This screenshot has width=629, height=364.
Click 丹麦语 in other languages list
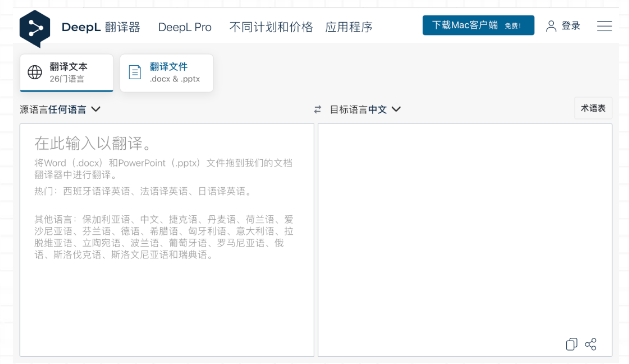pos(222,219)
